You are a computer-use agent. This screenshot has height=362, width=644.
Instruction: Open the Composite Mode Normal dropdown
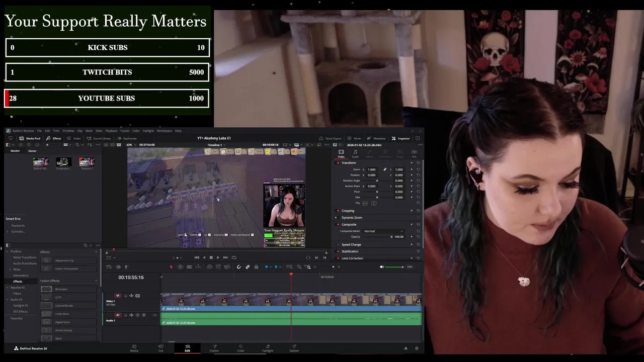pyautogui.click(x=383, y=231)
